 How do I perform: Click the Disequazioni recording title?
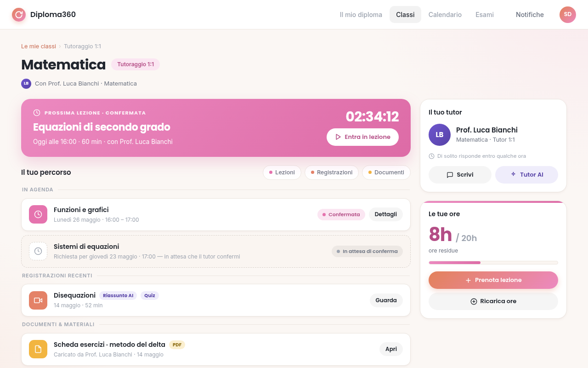[x=74, y=295]
